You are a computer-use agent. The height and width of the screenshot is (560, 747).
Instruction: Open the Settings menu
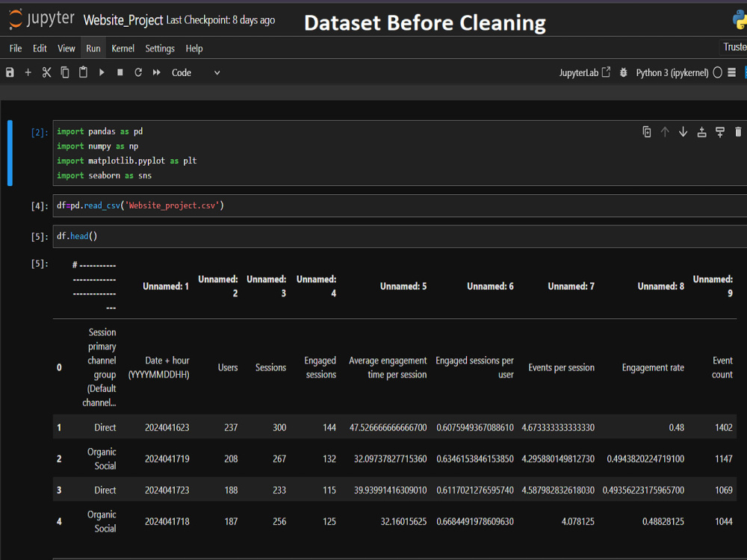(160, 48)
